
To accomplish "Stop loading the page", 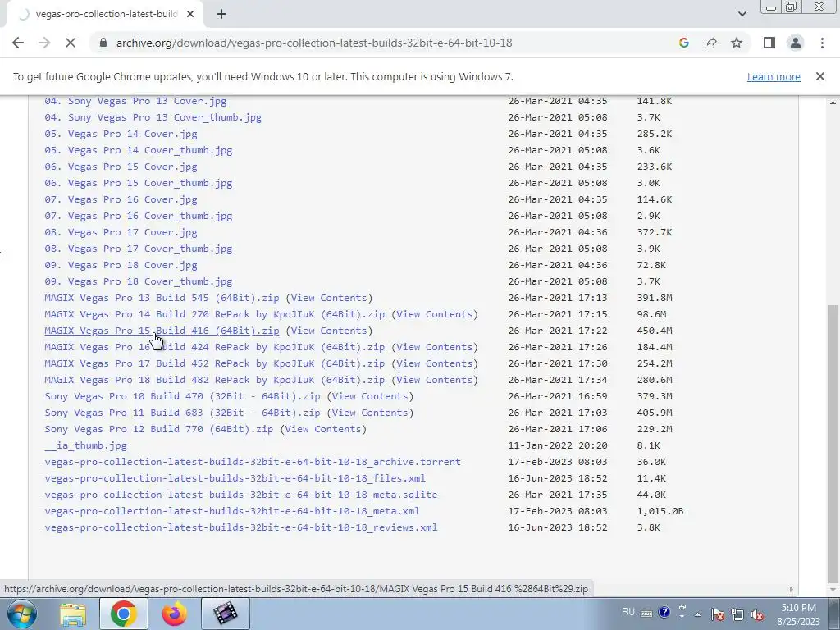I will (71, 43).
